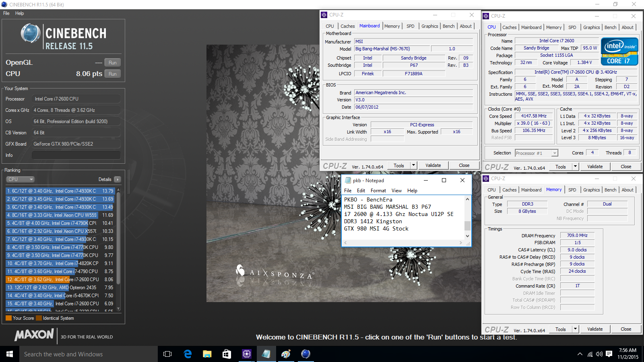The width and height of the screenshot is (644, 362).
Task: Launch Microsoft Edge from the taskbar
Action: (x=188, y=354)
